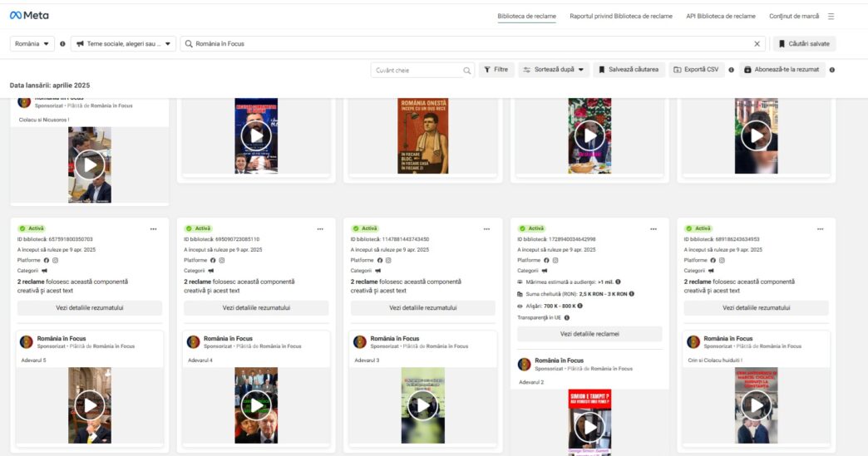Open options menu for ad ID 695090723085110
Viewport: 868px width, 456px height.
point(320,228)
